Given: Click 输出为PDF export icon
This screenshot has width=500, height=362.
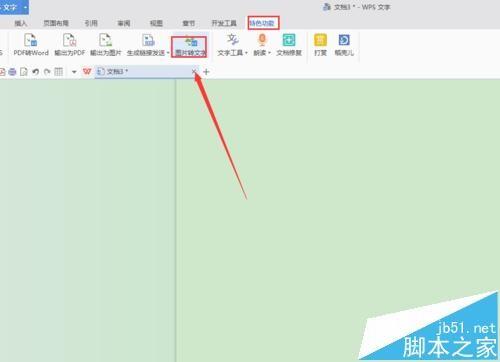Looking at the screenshot, I should [x=69, y=40].
